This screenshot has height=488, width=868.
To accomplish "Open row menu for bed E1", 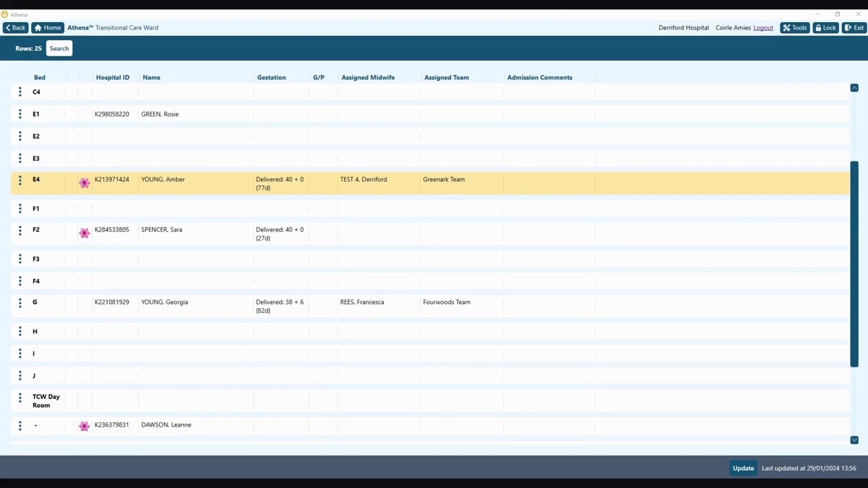I will click(20, 114).
